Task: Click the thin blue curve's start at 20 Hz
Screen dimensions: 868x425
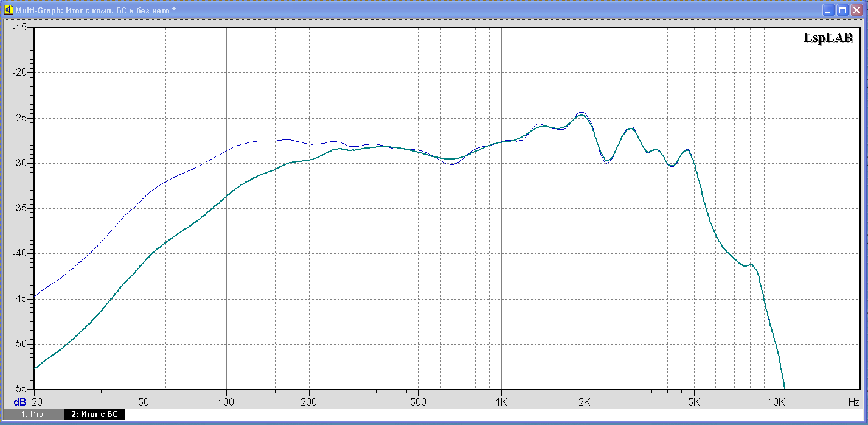Action: (35, 296)
